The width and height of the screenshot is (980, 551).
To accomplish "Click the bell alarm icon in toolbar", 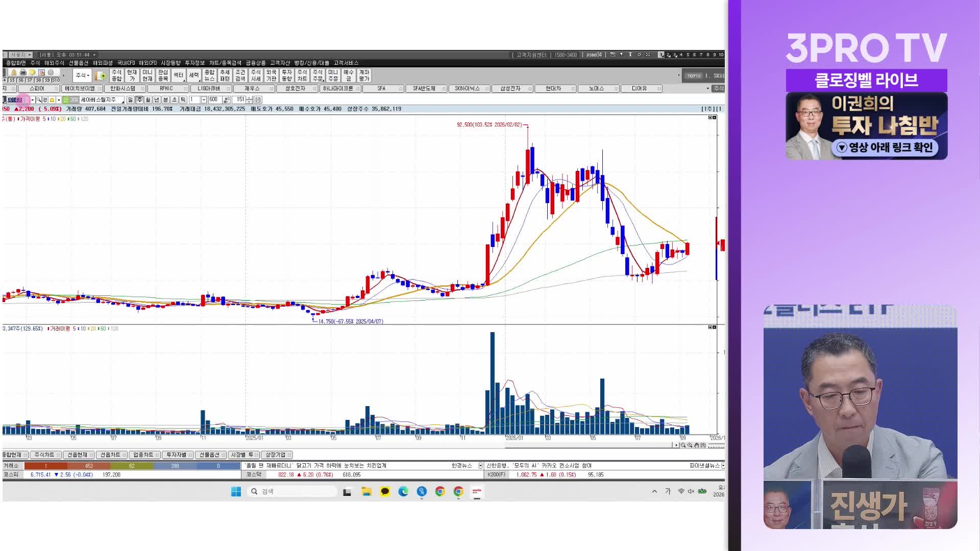I will (14, 72).
